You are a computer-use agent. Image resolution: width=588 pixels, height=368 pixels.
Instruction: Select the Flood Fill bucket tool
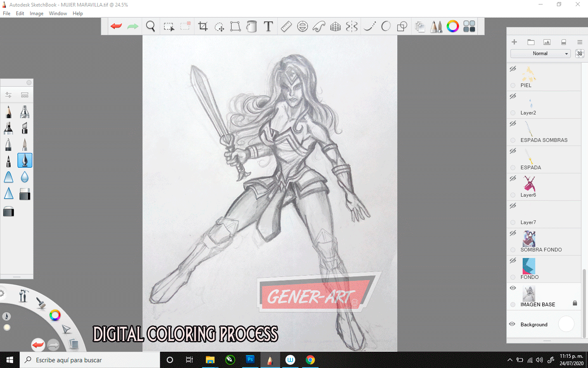pyautogui.click(x=251, y=26)
